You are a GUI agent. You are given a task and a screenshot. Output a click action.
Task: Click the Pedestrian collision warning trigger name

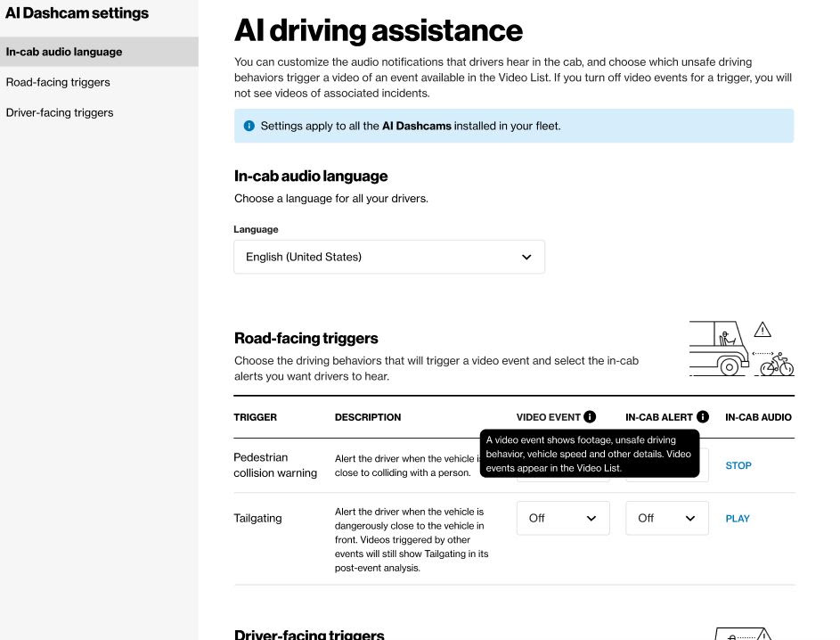tap(275, 465)
